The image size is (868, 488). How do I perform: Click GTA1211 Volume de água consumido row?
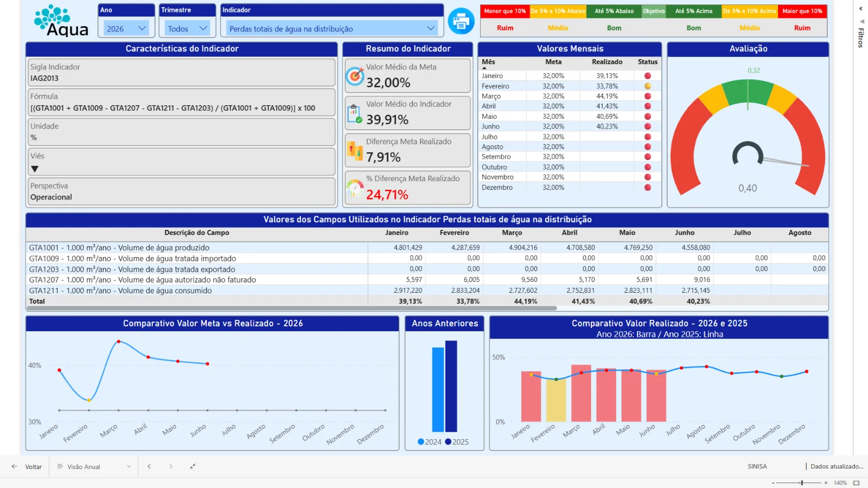427,291
